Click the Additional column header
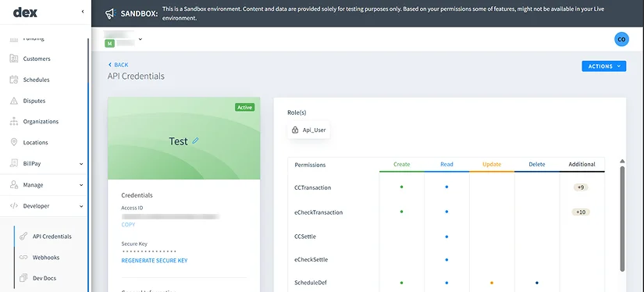The height and width of the screenshot is (292, 644). click(582, 164)
